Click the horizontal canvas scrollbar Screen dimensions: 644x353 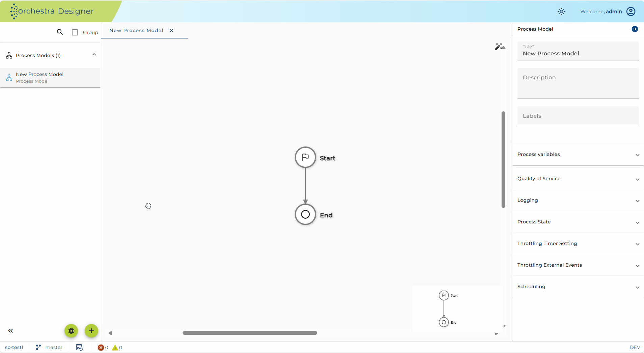click(x=250, y=333)
